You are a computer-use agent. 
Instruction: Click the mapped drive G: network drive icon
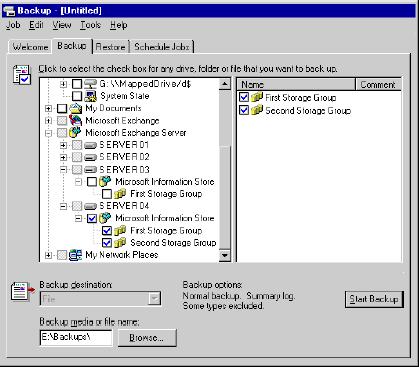coord(90,84)
